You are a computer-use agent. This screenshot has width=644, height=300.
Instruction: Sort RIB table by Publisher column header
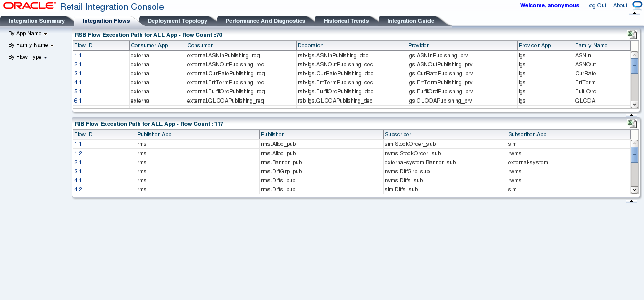pos(321,134)
